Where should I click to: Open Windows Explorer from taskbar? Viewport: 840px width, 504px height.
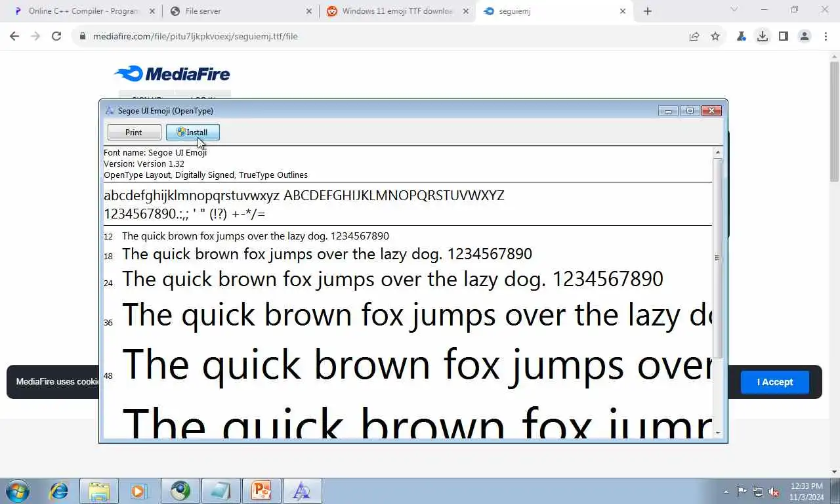coord(99,491)
